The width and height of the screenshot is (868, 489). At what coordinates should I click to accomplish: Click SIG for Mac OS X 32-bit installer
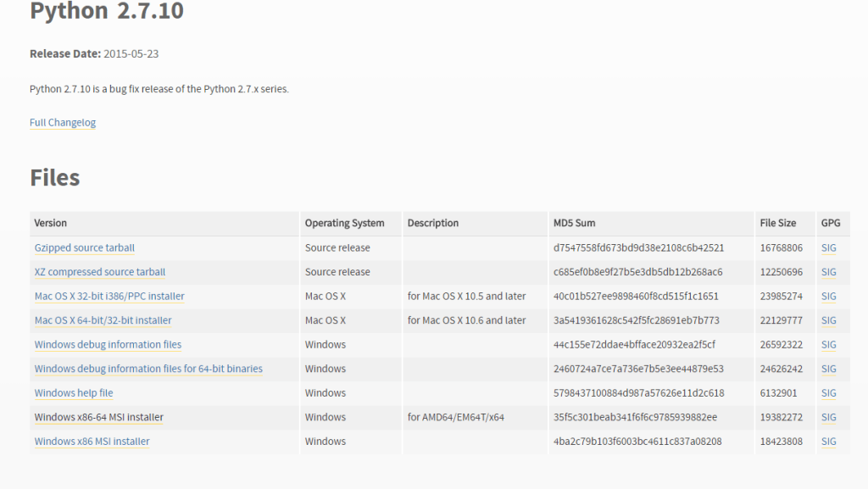828,296
